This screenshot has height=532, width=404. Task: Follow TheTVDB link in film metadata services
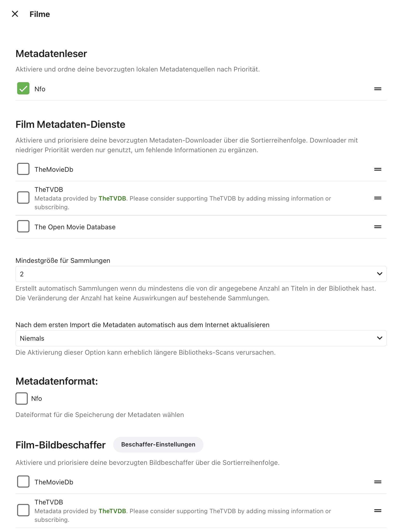pos(112,199)
